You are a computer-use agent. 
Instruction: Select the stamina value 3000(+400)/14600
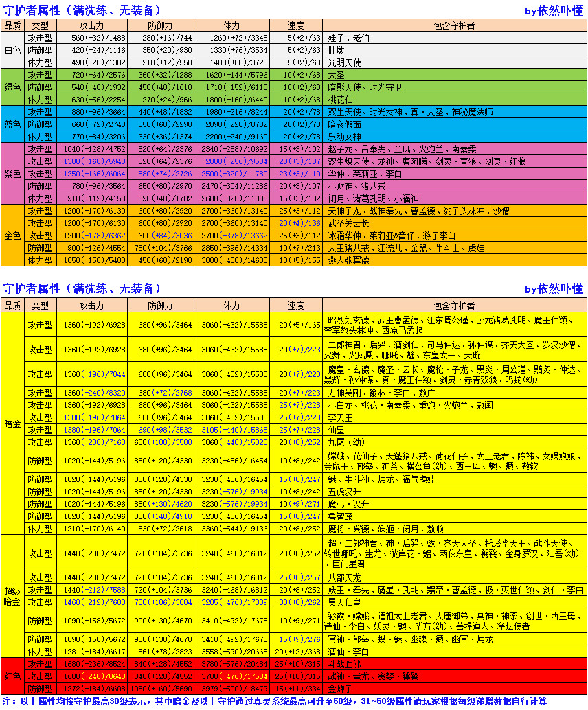pos(235,260)
